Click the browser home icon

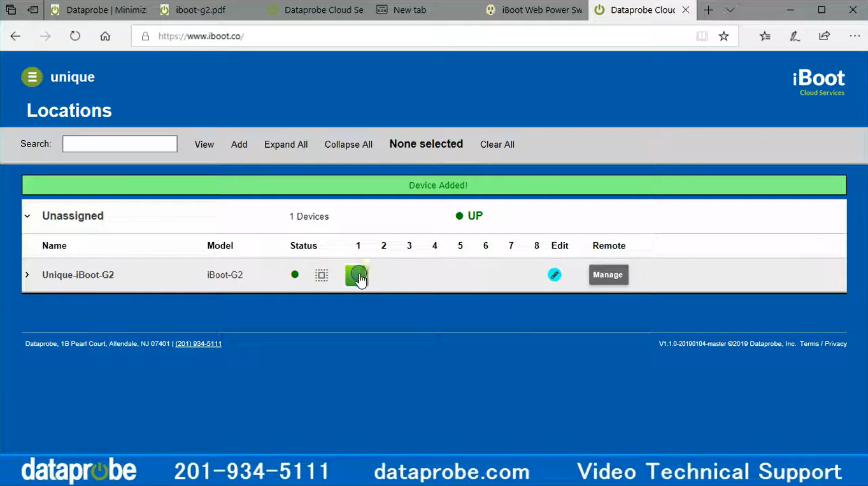coord(105,36)
